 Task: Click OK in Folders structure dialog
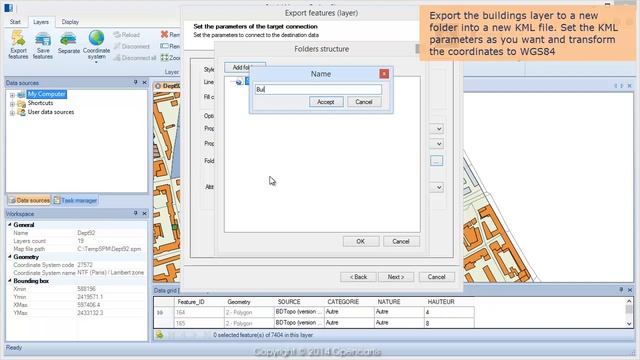click(x=361, y=241)
